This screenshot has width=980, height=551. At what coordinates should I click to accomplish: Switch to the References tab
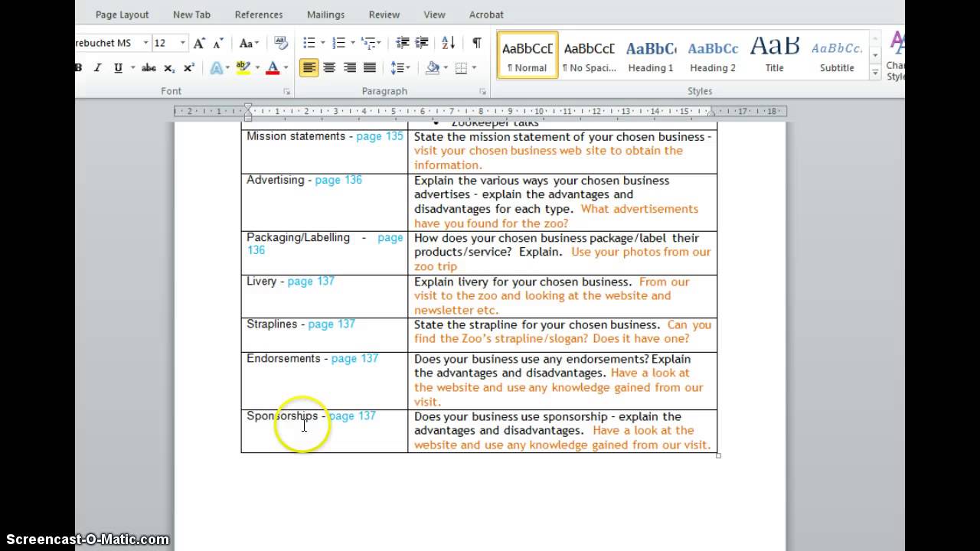click(259, 15)
